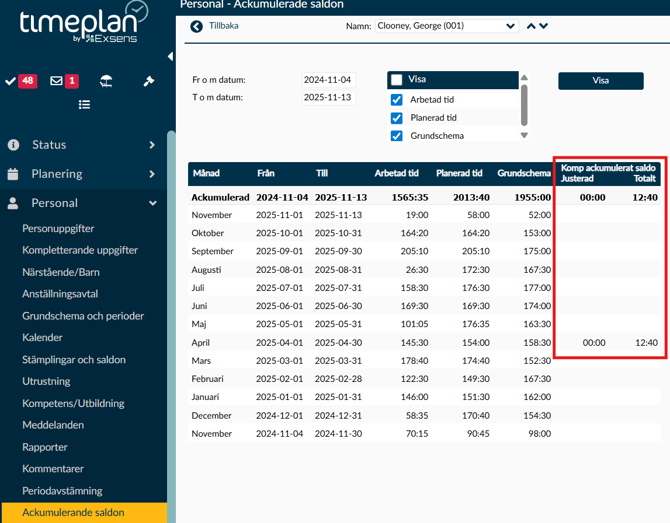Click the beach umbrella vacation icon

106,81
